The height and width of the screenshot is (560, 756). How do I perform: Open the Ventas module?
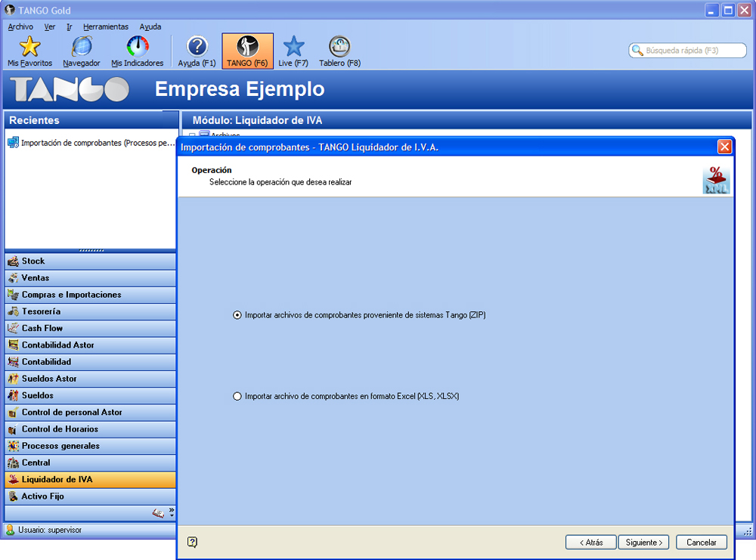(90, 278)
